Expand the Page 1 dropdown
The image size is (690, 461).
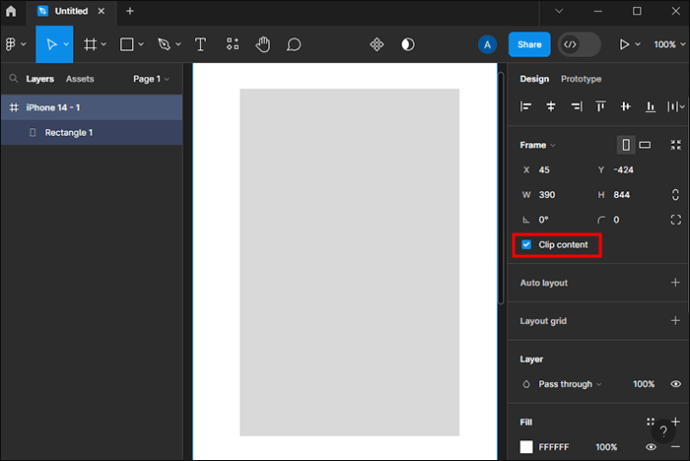point(151,79)
